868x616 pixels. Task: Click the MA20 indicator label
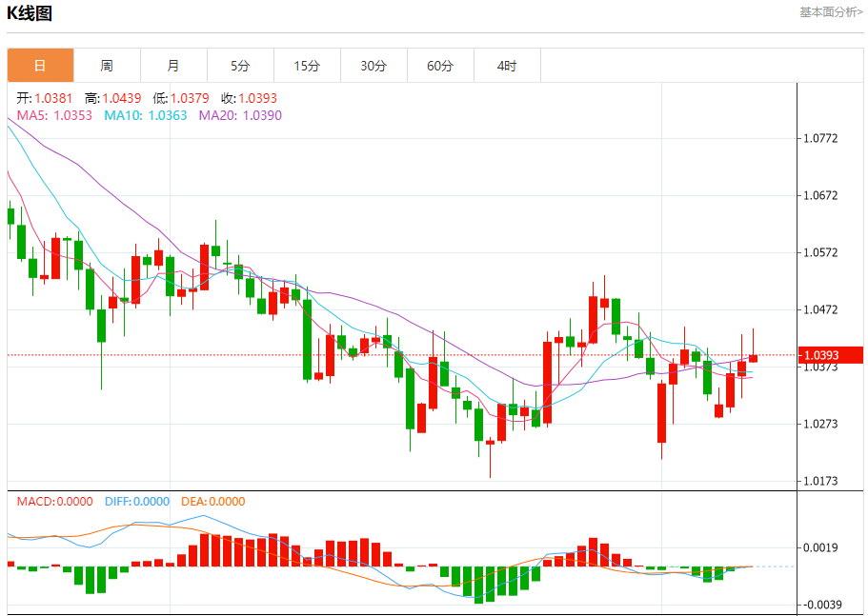click(x=240, y=115)
